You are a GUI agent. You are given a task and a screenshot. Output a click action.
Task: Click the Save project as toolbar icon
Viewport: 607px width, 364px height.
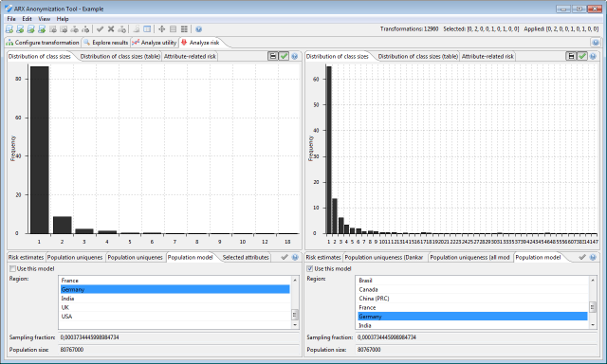click(42, 29)
